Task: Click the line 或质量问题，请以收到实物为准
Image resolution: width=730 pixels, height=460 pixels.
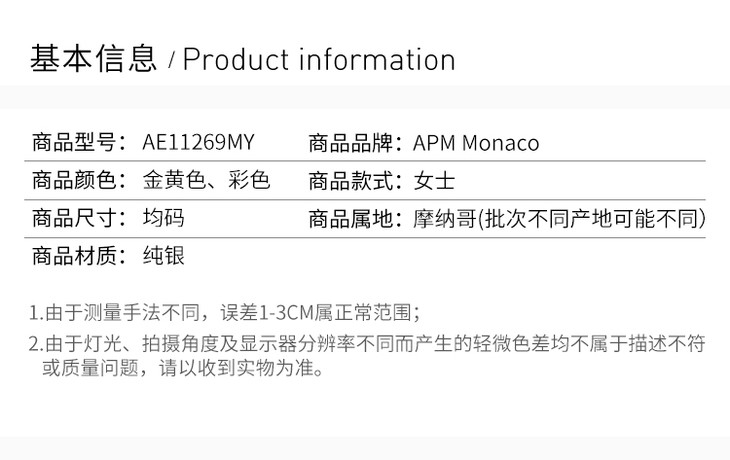Action: [x=182, y=370]
